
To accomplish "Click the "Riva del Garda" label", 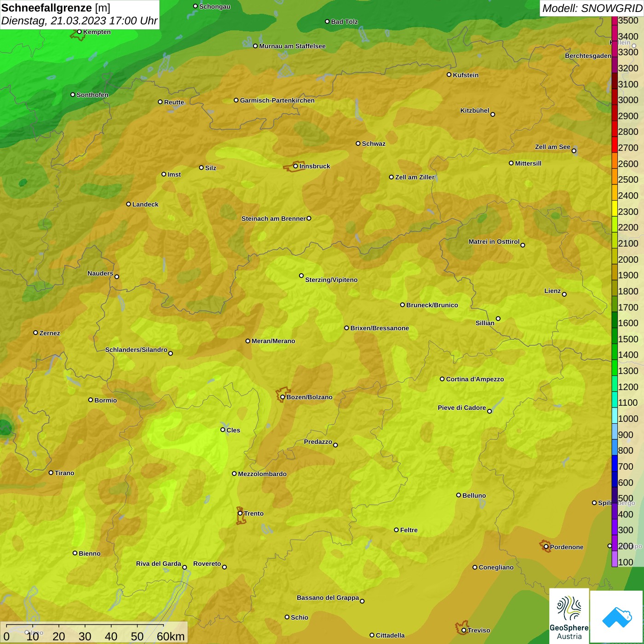I will click(x=159, y=563).
